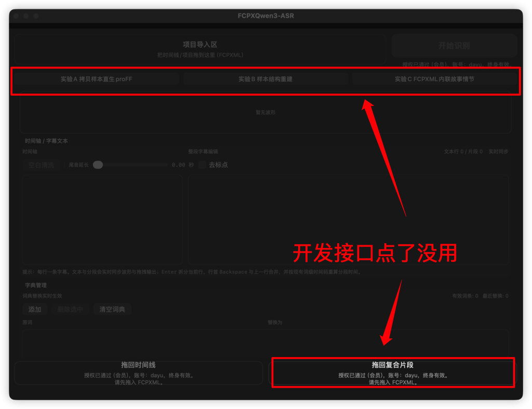
Task: Focus the 整段字幕编辑 text area
Action: pyautogui.click(x=348, y=219)
